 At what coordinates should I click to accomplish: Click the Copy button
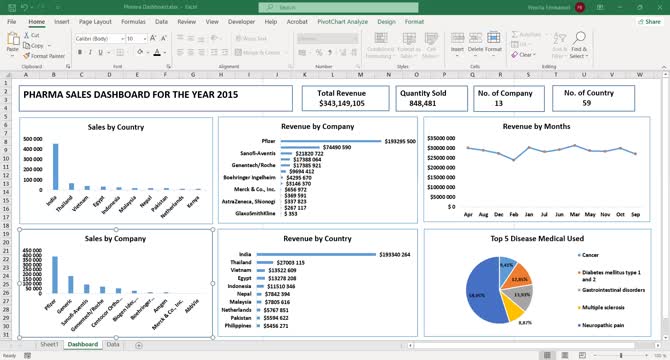click(33, 45)
